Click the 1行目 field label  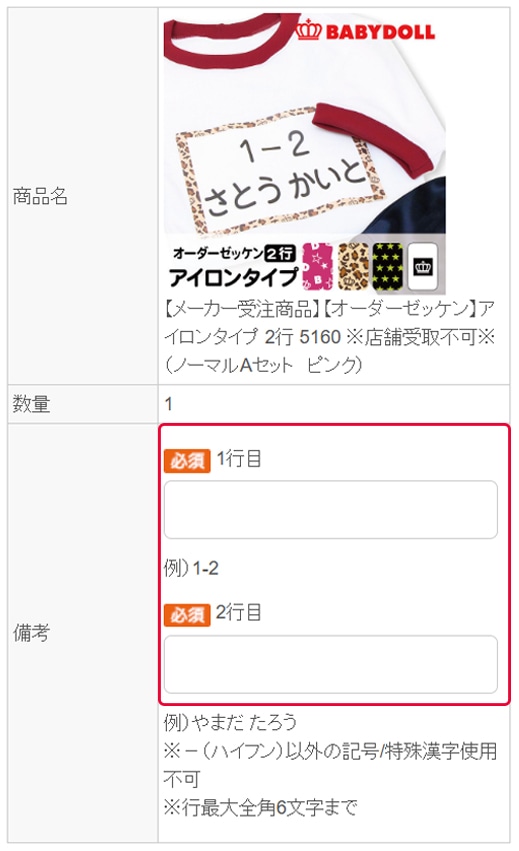(239, 459)
